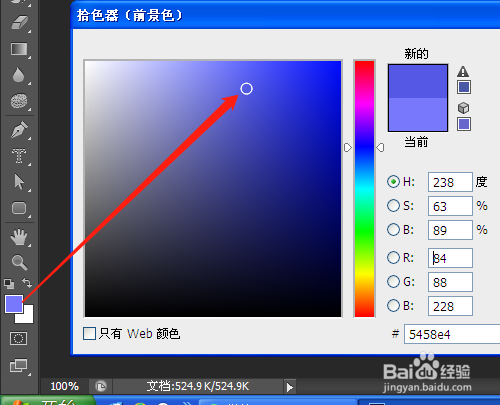Click the left hue slider arrow handle

tap(348, 147)
